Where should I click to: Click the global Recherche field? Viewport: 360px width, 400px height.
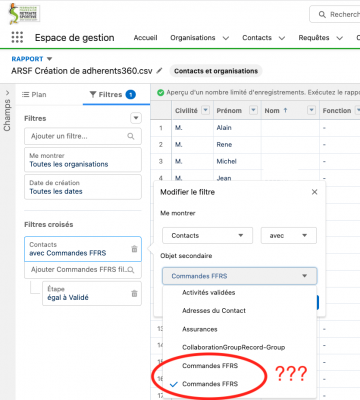(335, 14)
